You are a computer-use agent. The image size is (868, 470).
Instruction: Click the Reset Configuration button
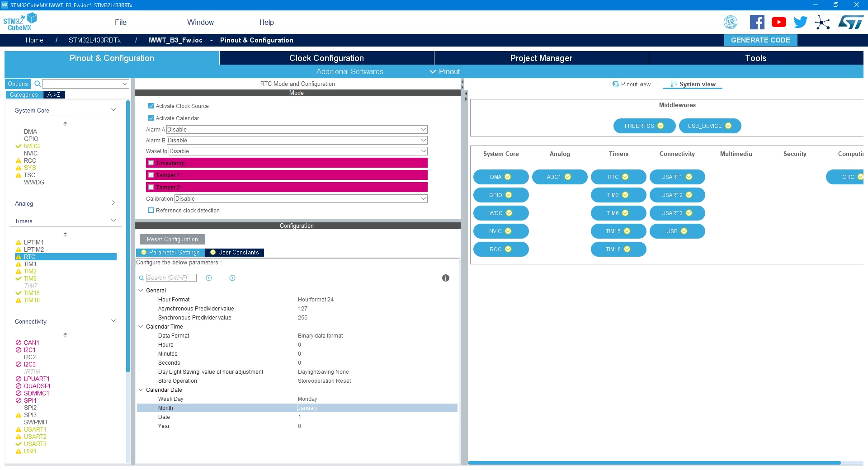click(172, 239)
